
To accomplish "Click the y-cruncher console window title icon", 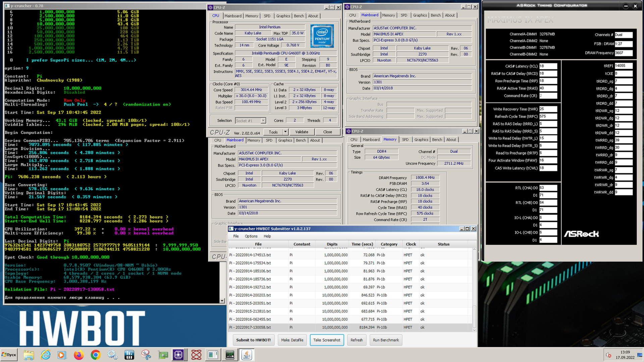I will pyautogui.click(x=7, y=6).
